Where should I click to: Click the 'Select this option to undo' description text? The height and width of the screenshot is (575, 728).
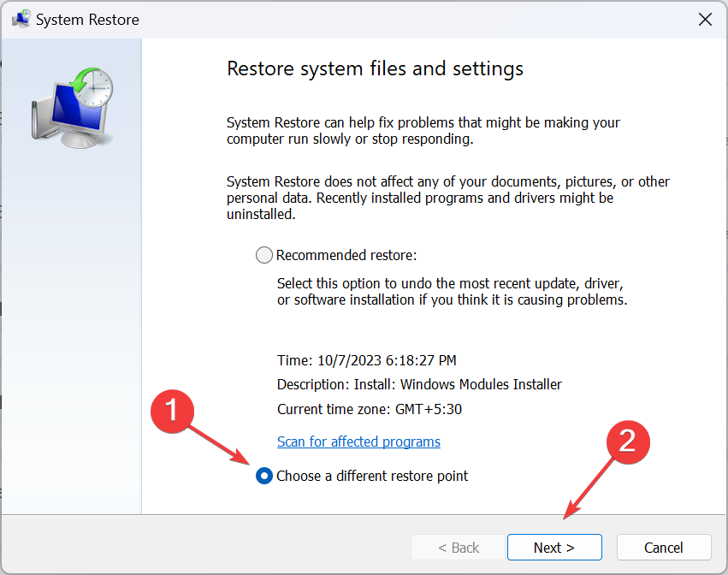point(453,292)
